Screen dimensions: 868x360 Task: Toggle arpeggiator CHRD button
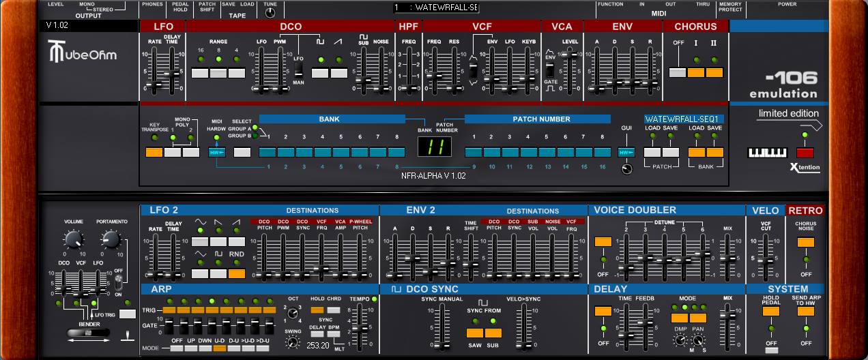333,310
